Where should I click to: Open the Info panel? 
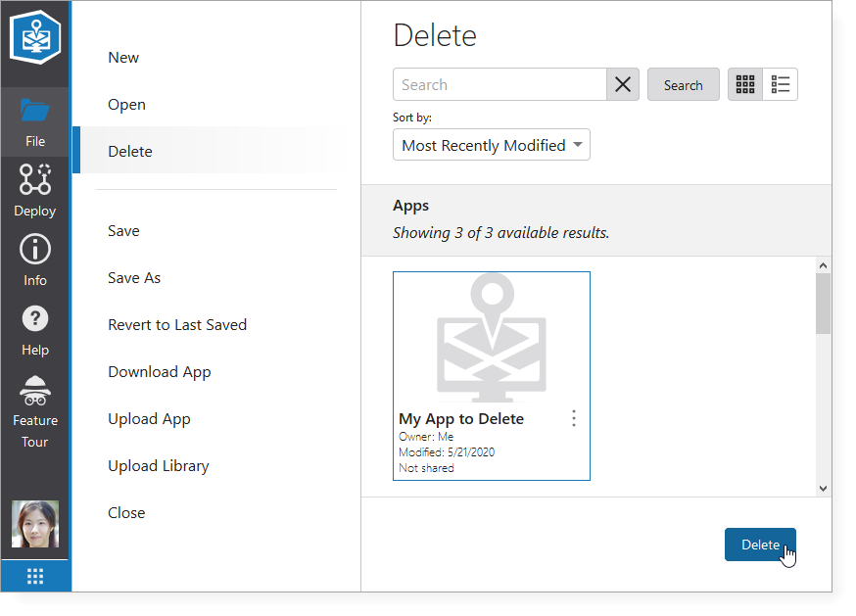(35, 260)
